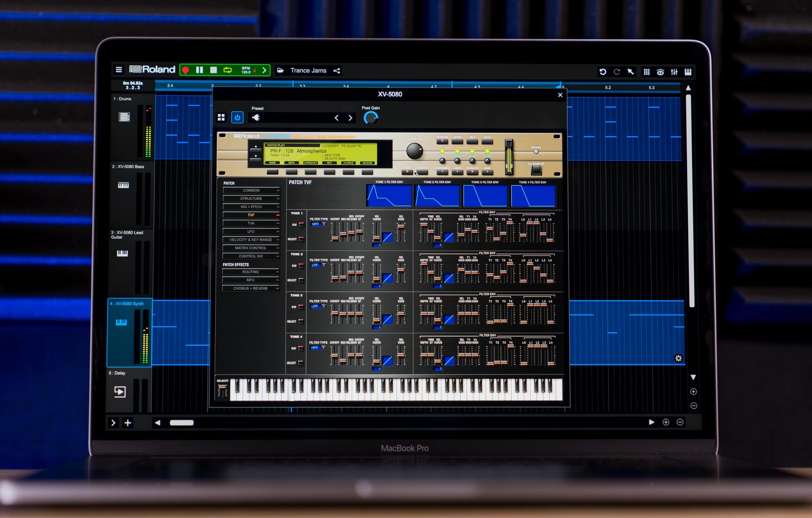Screen dimensions: 812x518
Task: Open the CHORUS + REVERB effects page
Action: coord(250,288)
